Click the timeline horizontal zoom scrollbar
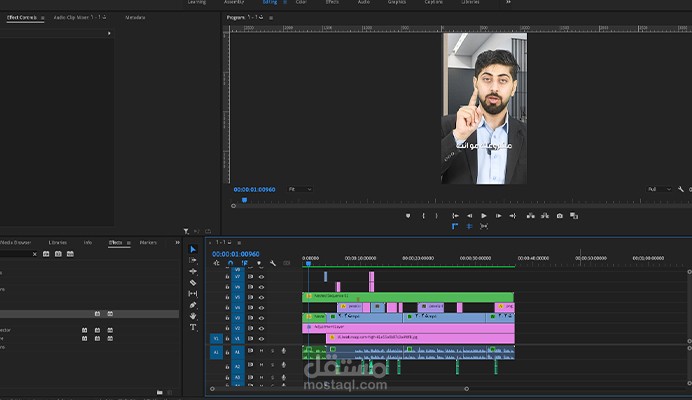 pyautogui.click(x=339, y=389)
